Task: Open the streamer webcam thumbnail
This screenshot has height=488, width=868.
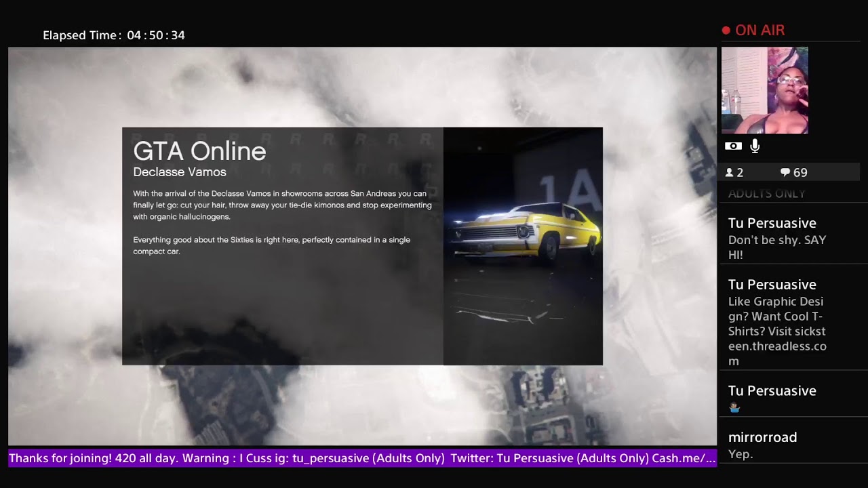Action: coord(765,90)
